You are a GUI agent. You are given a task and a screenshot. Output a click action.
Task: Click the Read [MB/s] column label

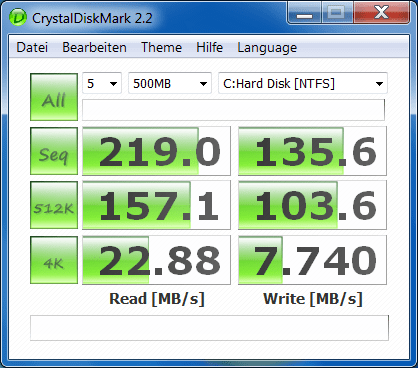157,299
